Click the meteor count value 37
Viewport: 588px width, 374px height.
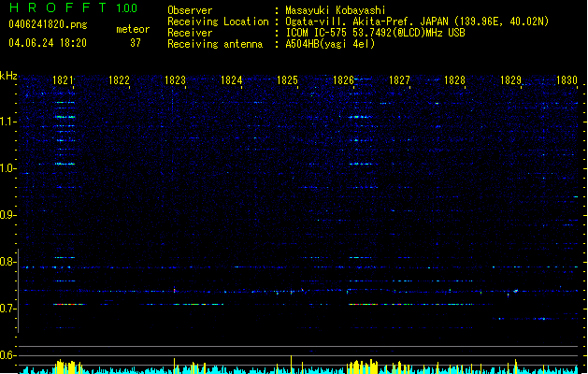pyautogui.click(x=136, y=43)
